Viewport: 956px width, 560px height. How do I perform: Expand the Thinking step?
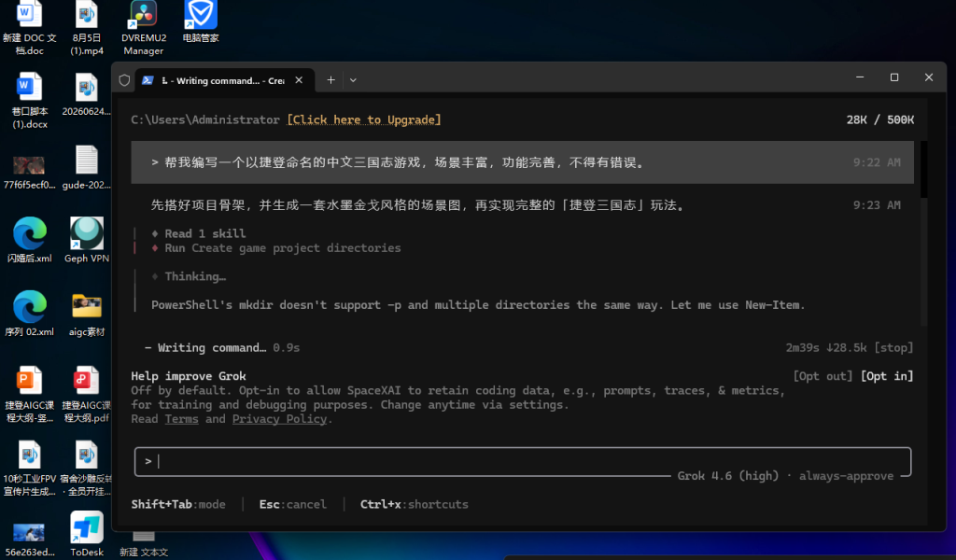(195, 276)
